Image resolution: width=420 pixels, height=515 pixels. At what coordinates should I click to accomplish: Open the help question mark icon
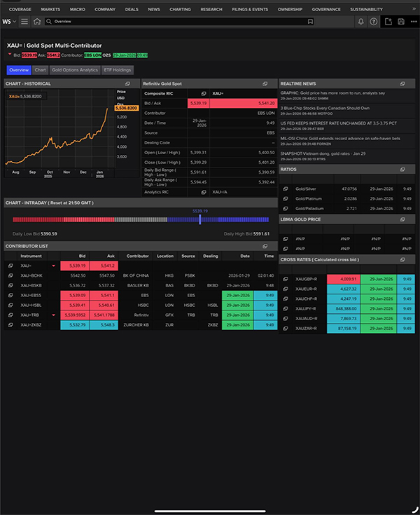373,22
